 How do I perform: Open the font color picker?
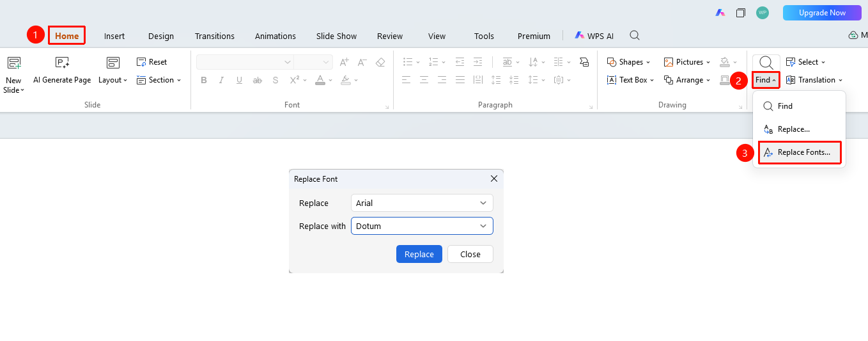click(x=323, y=80)
